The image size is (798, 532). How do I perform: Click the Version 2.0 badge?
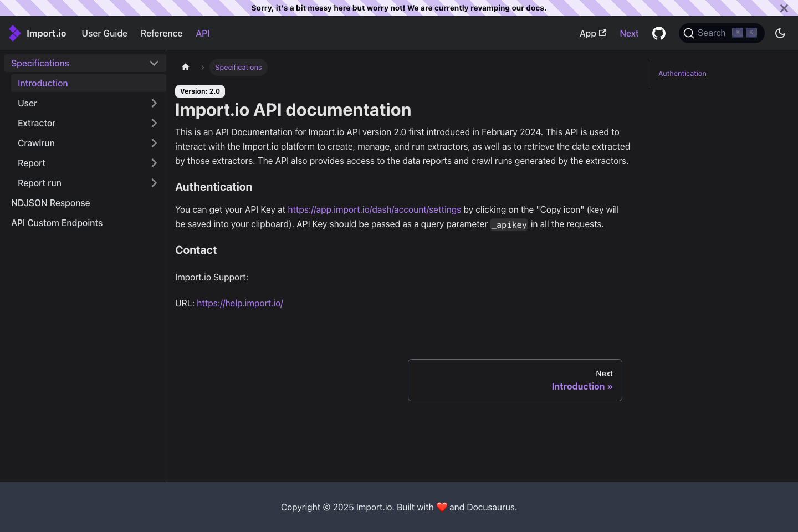pos(199,91)
